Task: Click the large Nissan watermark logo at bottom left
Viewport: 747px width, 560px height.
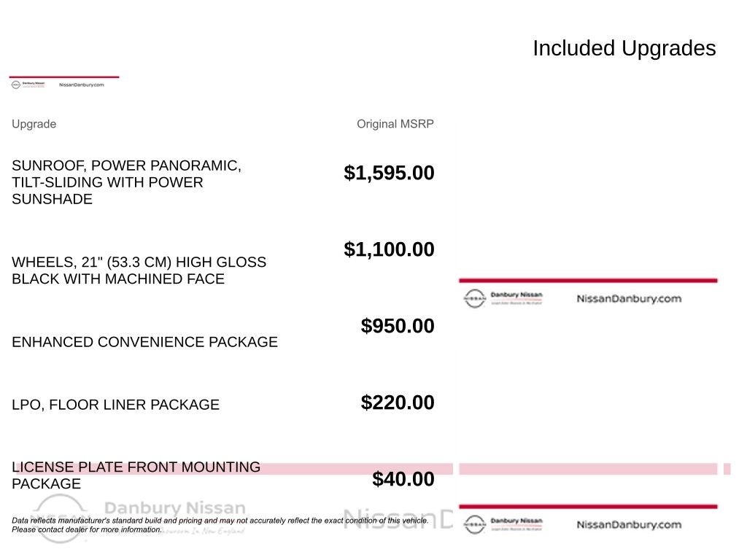Action: tap(60, 518)
